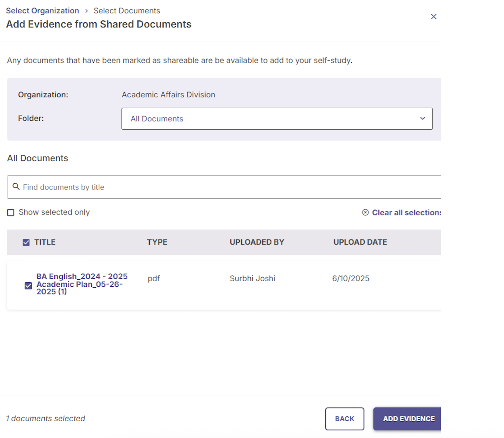Select the Select Documents breadcrumb step

[x=127, y=11]
